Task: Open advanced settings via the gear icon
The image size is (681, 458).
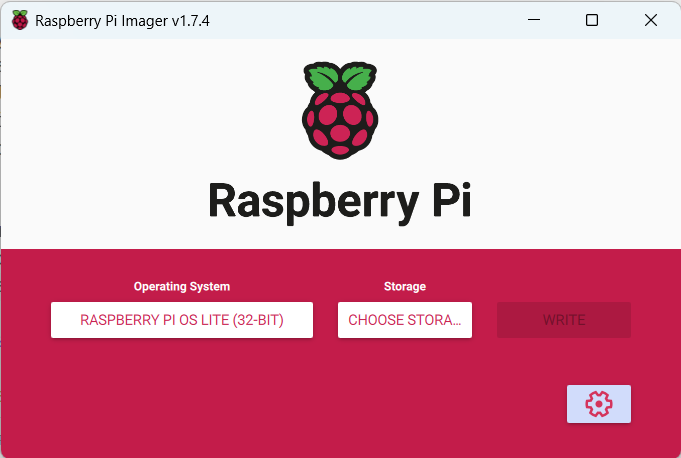Action: point(598,403)
